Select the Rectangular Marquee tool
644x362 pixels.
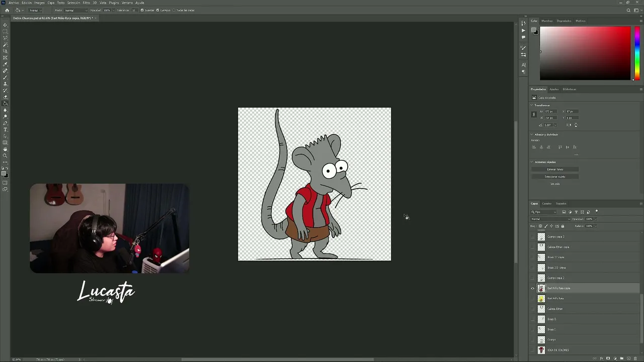point(6,31)
